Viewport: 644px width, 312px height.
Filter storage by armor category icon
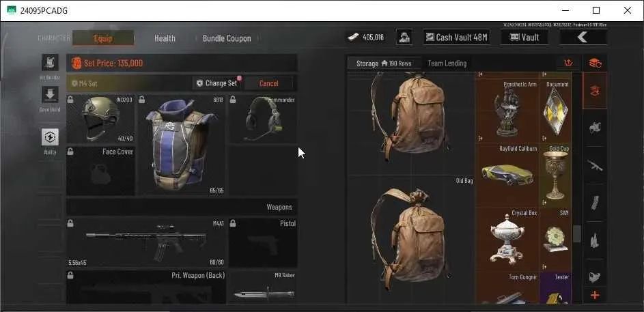595,128
